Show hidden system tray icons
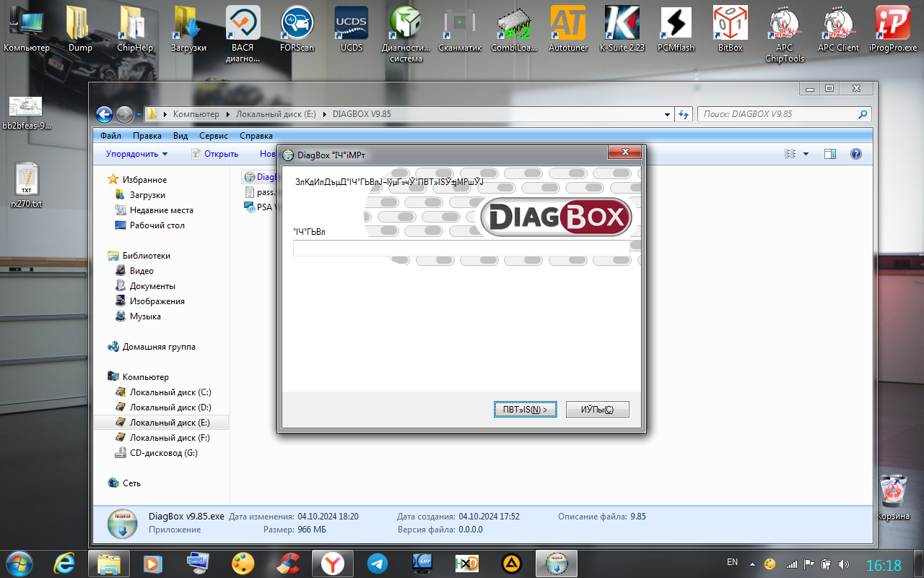The height and width of the screenshot is (578, 924). pyautogui.click(x=753, y=564)
